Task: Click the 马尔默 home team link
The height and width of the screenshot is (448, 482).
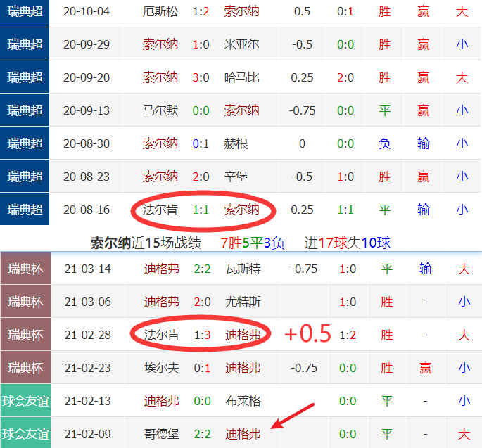Action: (x=160, y=110)
